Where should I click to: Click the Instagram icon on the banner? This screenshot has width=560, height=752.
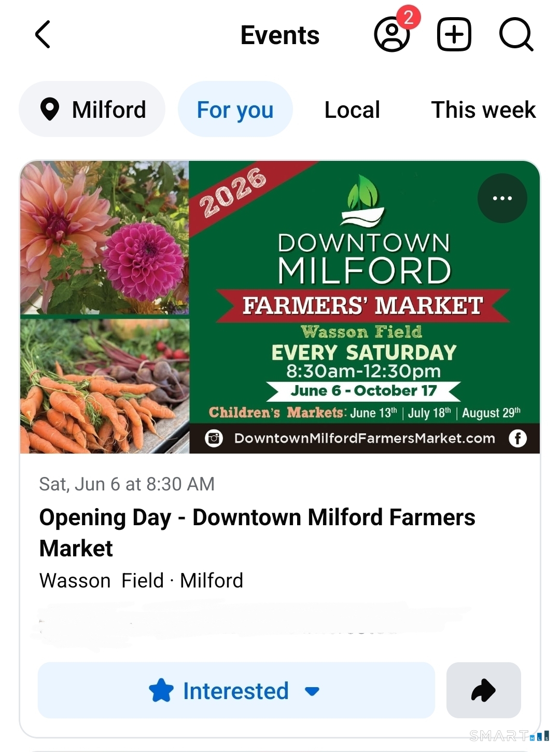click(x=214, y=438)
